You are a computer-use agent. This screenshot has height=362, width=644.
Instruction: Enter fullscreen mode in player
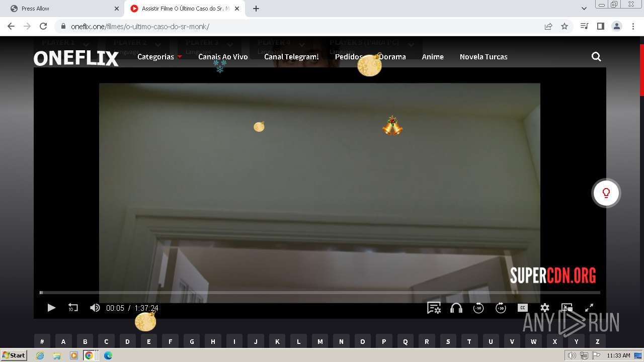tap(589, 308)
